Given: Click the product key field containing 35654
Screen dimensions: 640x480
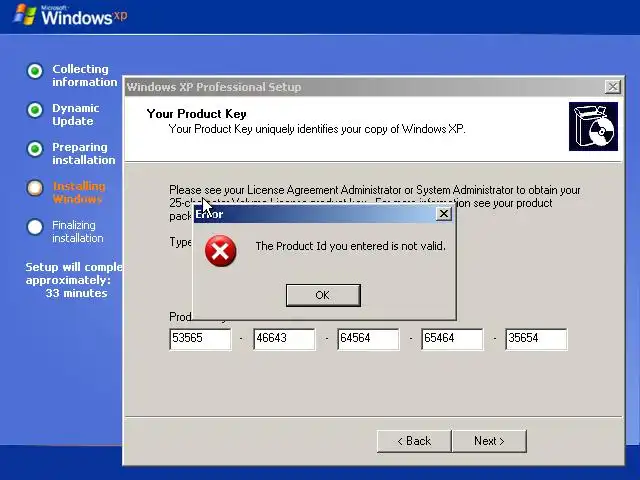Looking at the screenshot, I should [536, 339].
